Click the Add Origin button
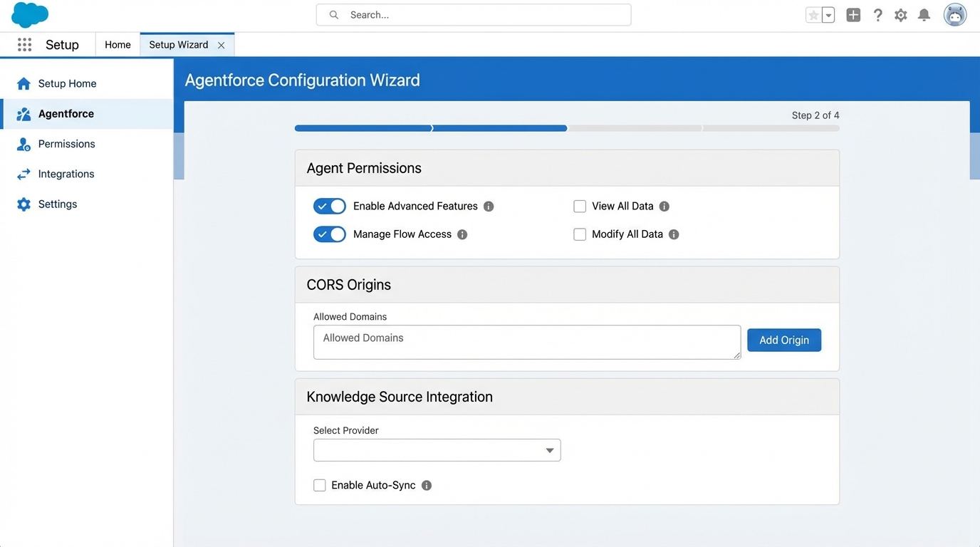Viewport: 980px width, 547px height. click(783, 340)
